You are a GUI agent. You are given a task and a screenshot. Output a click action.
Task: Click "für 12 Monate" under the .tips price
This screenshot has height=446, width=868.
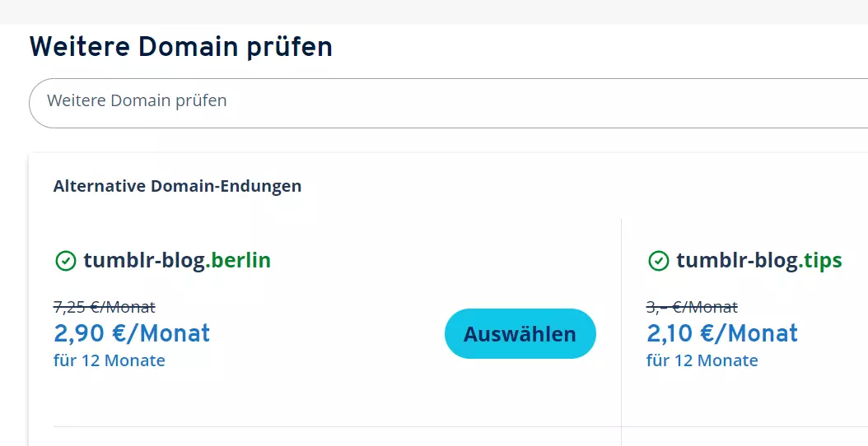coord(702,360)
